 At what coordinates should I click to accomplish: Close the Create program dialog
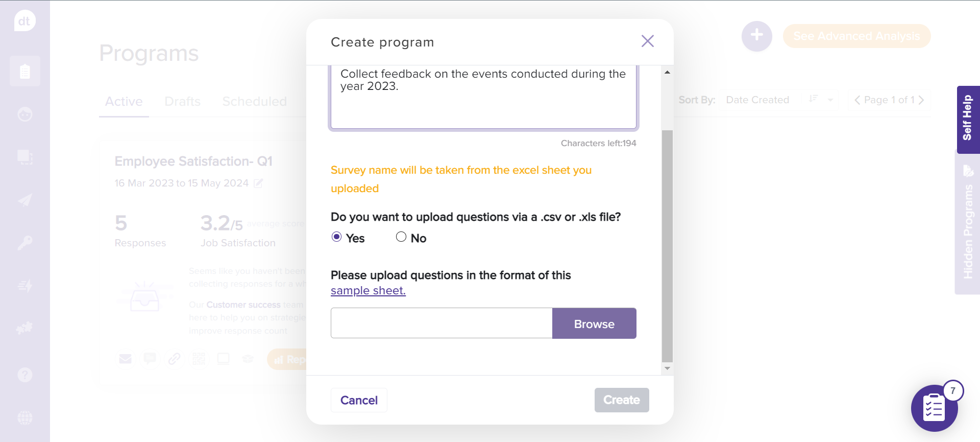pyautogui.click(x=647, y=41)
